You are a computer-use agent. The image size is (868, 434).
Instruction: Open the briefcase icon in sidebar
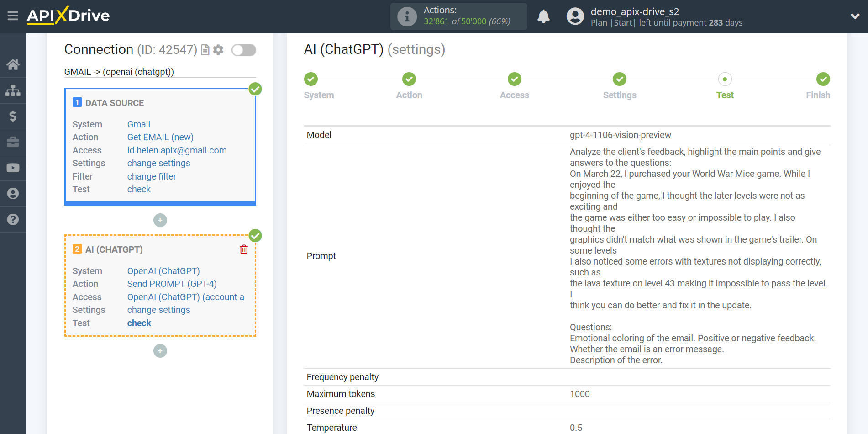tap(13, 142)
